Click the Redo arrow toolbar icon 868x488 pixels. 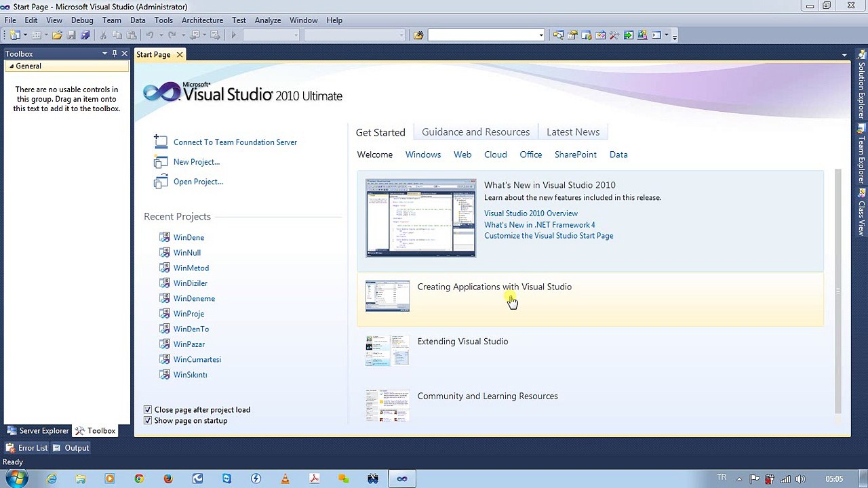172,35
